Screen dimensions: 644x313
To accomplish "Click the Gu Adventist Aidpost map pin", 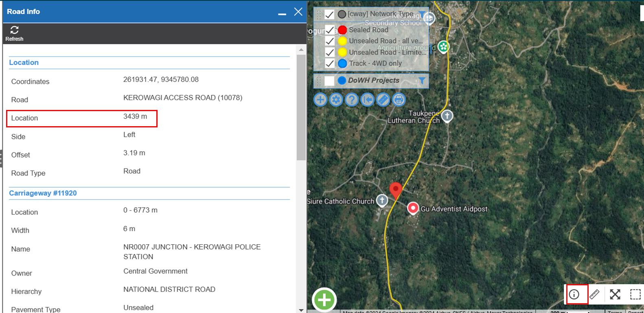I will coord(413,208).
